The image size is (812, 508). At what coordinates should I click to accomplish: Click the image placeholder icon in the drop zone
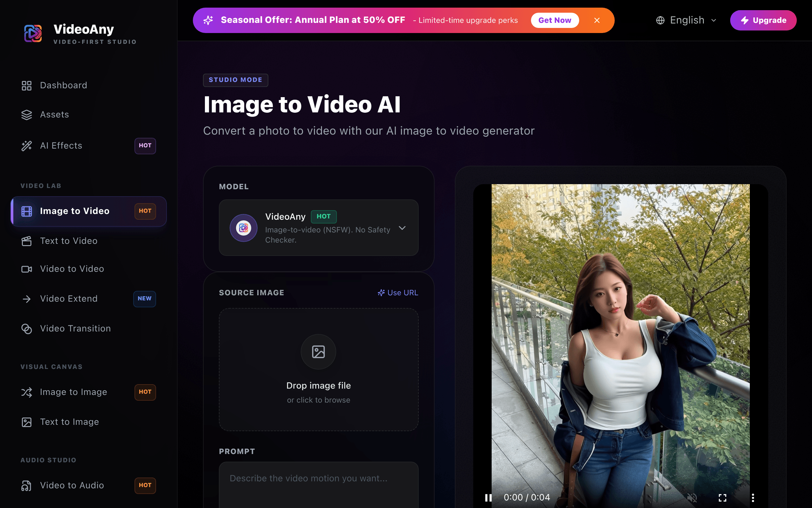point(318,352)
